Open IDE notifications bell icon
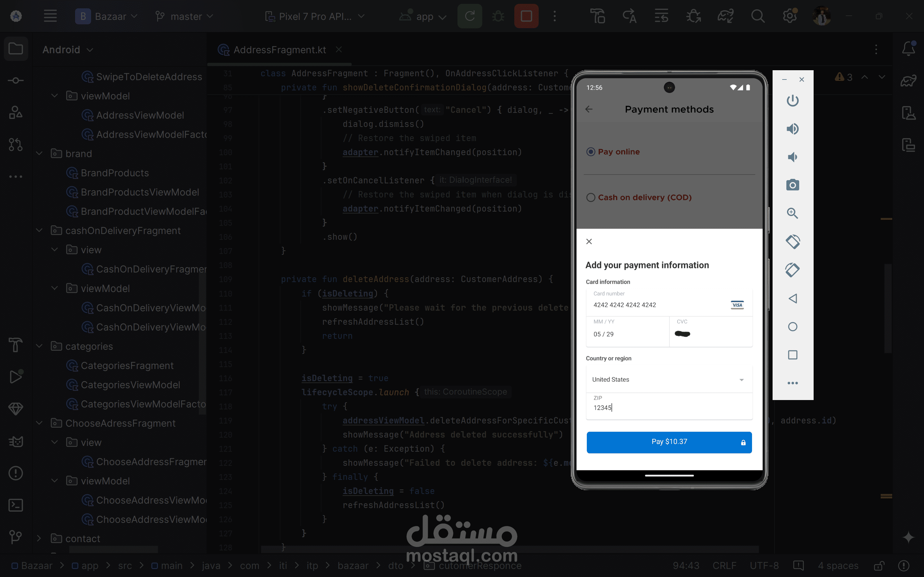This screenshot has height=577, width=924. 908,49
